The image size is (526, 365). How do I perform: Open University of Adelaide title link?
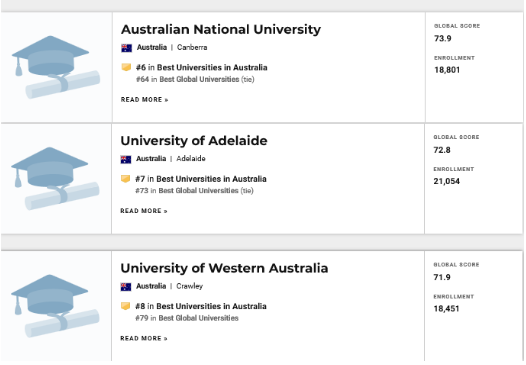coord(194,141)
